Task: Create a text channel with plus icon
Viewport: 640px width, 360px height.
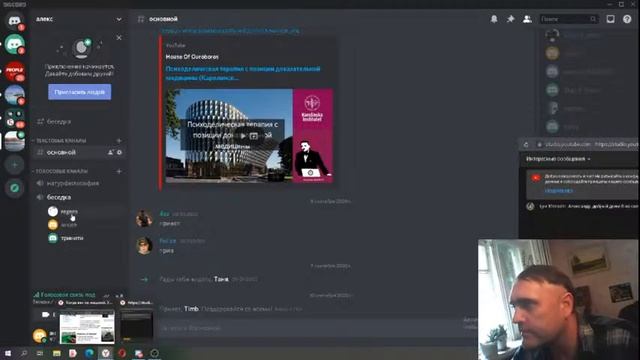Action: [x=119, y=140]
